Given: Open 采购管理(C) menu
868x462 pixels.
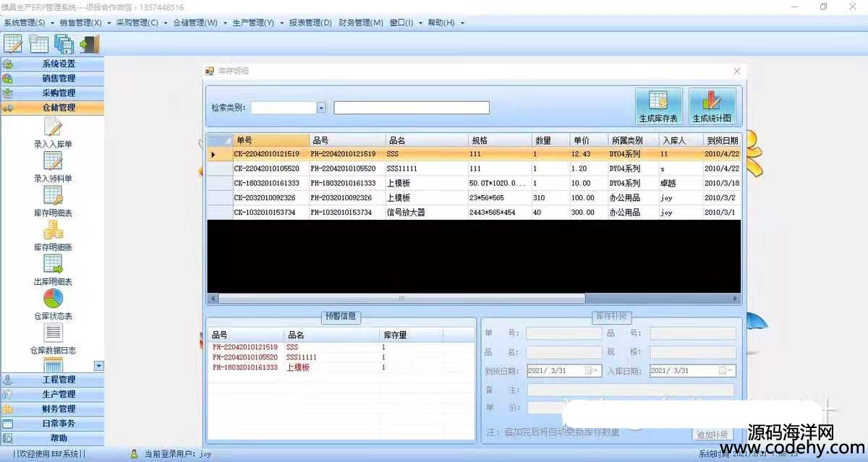Looking at the screenshot, I should [141, 22].
